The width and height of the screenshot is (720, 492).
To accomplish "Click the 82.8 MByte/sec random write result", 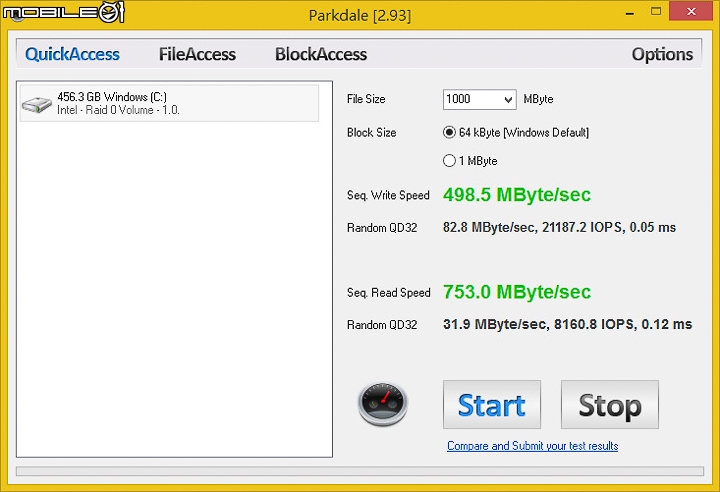I will pos(559,227).
